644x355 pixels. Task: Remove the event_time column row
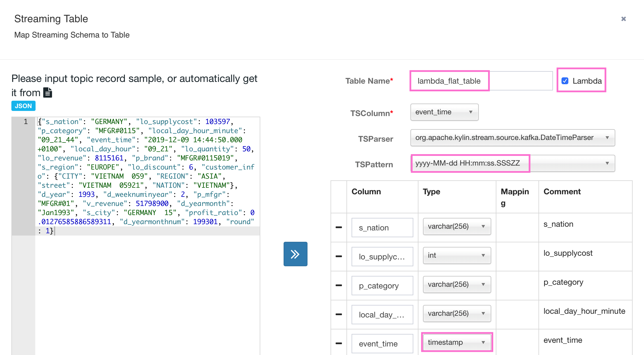pos(338,343)
